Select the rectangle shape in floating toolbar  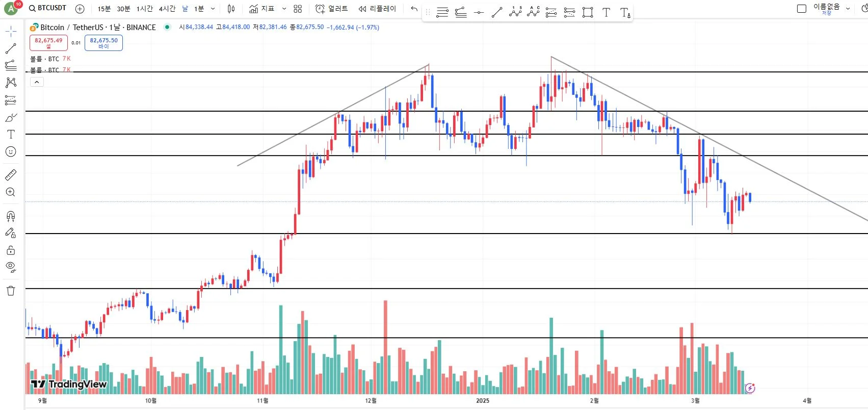point(588,13)
